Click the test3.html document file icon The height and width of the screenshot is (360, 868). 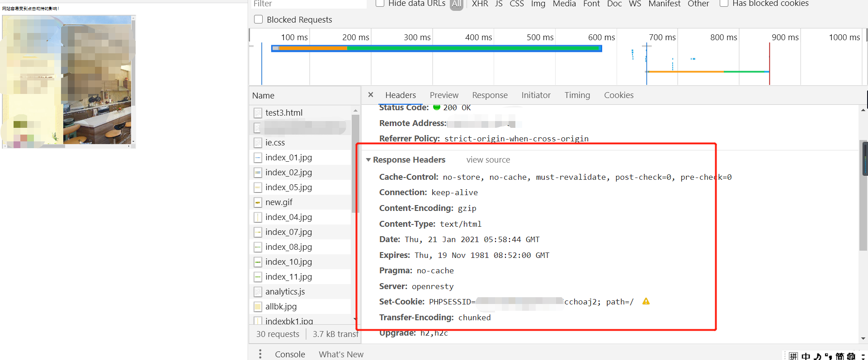[x=258, y=113]
